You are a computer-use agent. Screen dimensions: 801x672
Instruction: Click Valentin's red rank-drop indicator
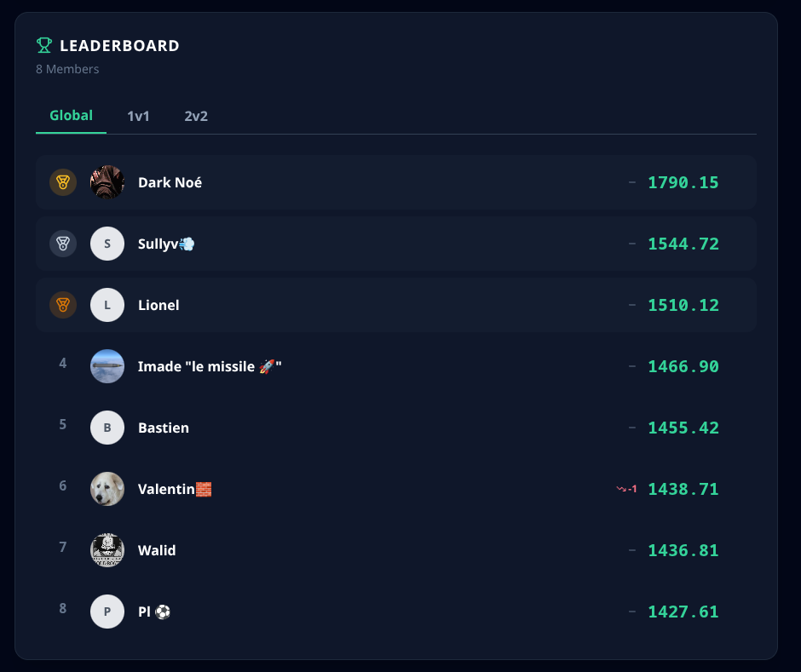coord(626,489)
